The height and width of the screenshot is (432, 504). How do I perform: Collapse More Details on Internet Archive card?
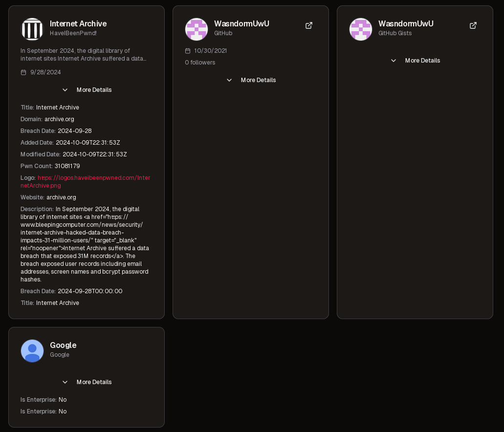point(87,90)
